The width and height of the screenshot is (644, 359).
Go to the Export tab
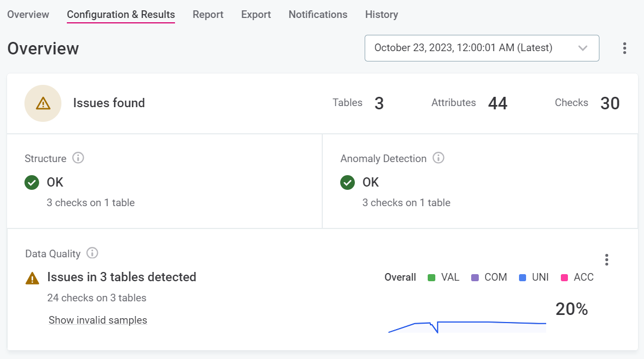point(256,15)
